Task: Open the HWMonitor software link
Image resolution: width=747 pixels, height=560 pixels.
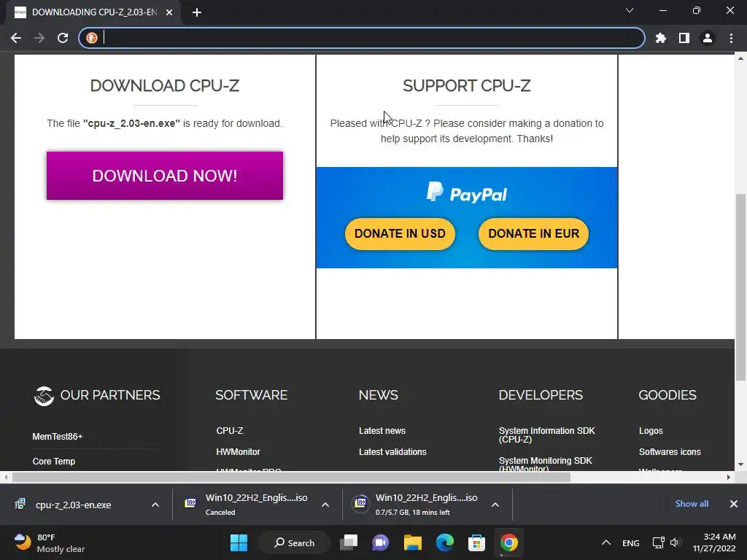Action: tap(239, 451)
